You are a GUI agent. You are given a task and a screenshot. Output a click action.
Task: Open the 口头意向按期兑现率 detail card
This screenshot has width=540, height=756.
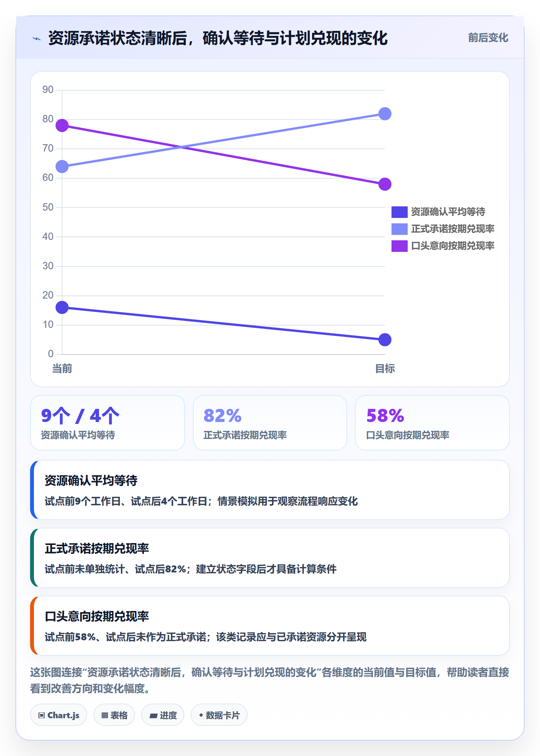pyautogui.click(x=270, y=626)
